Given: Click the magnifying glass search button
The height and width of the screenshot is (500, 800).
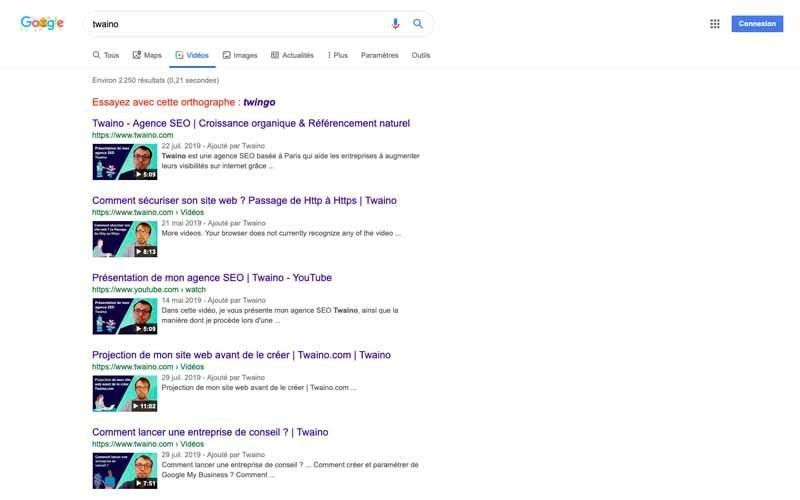Looking at the screenshot, I should pyautogui.click(x=418, y=24).
